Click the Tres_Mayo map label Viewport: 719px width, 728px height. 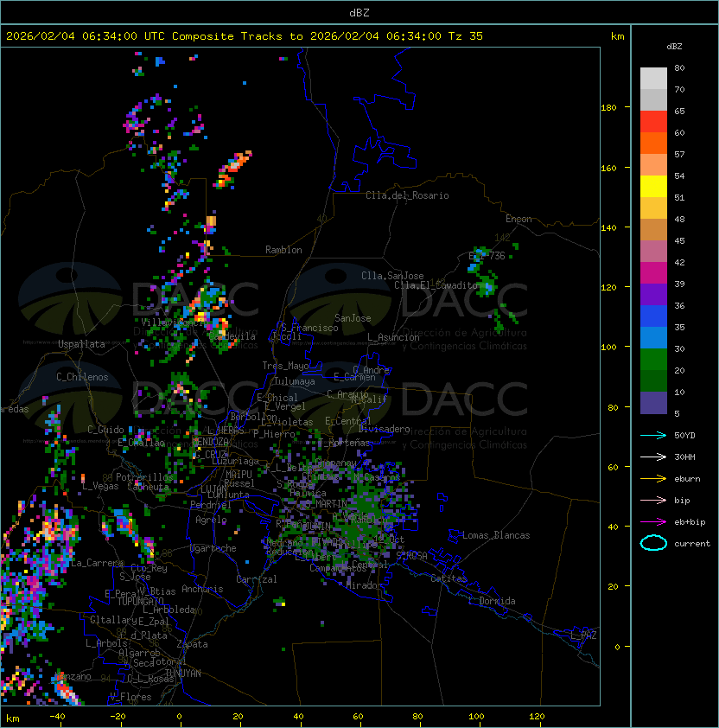(285, 366)
